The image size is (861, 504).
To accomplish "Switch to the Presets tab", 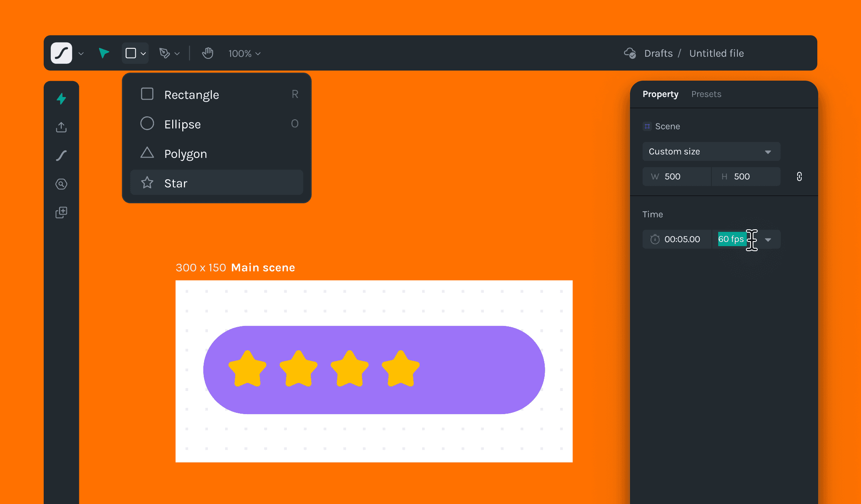I will [x=706, y=94].
